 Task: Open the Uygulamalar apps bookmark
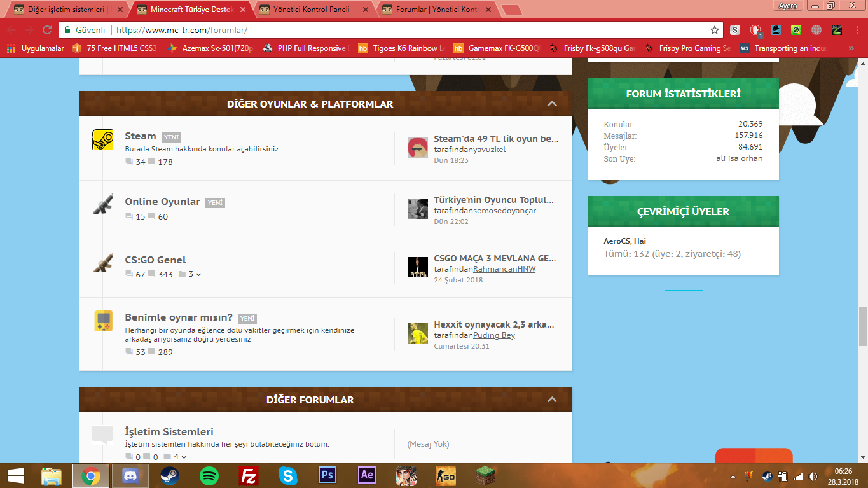pos(36,48)
